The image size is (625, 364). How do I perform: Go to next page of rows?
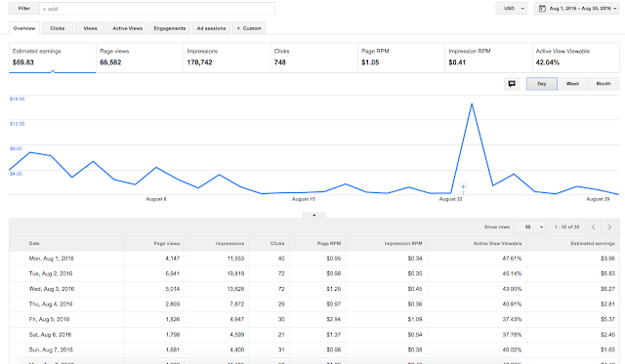pyautogui.click(x=609, y=227)
